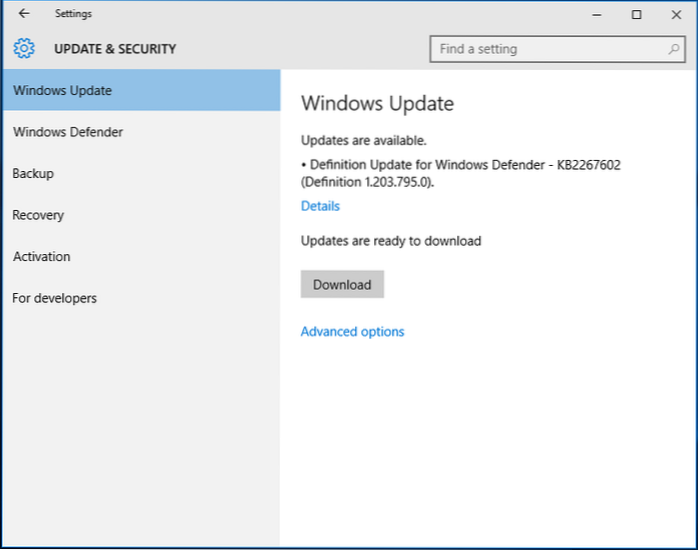Open Advanced options for updates
This screenshot has height=550, width=698.
[352, 332]
